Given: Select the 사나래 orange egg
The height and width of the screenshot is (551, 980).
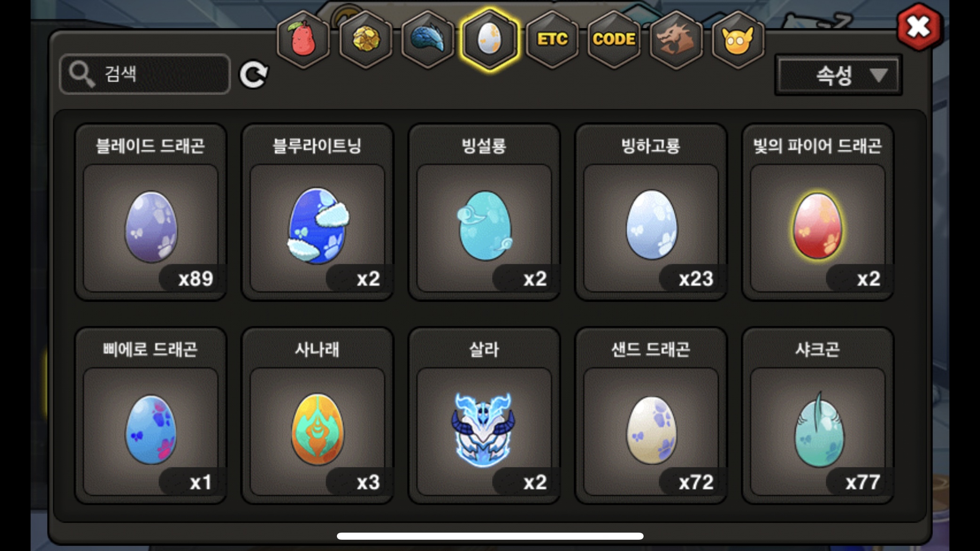Looking at the screenshot, I should (318, 416).
